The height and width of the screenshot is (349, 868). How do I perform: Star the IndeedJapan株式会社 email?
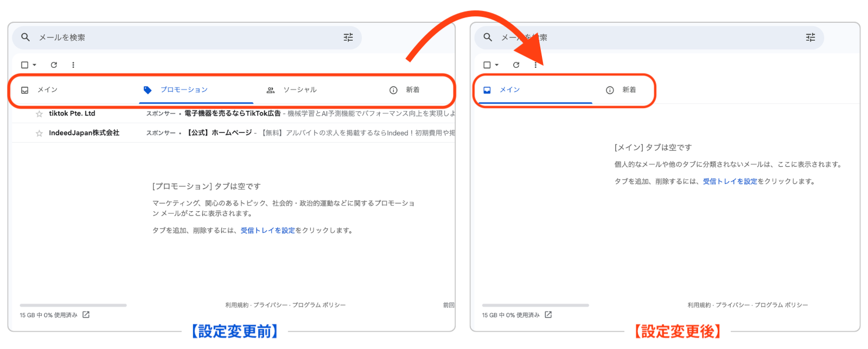pyautogui.click(x=39, y=134)
